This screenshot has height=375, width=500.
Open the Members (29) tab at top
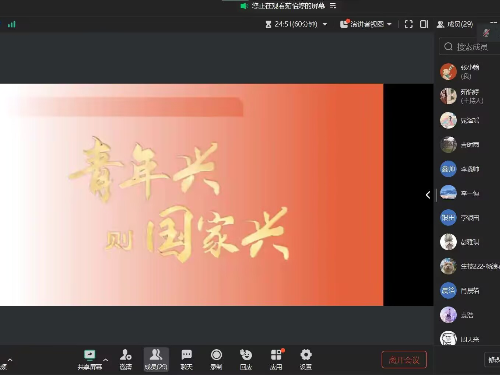[x=455, y=24]
